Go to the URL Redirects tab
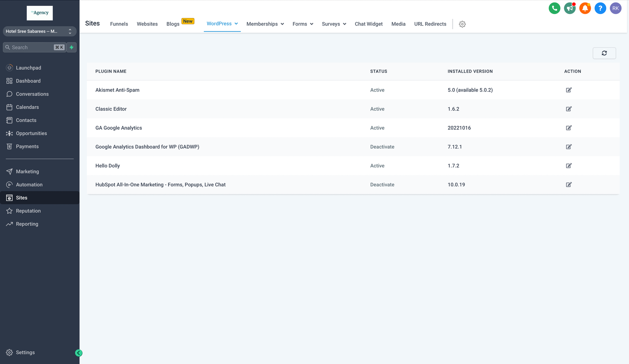The height and width of the screenshot is (364, 629). tap(430, 24)
